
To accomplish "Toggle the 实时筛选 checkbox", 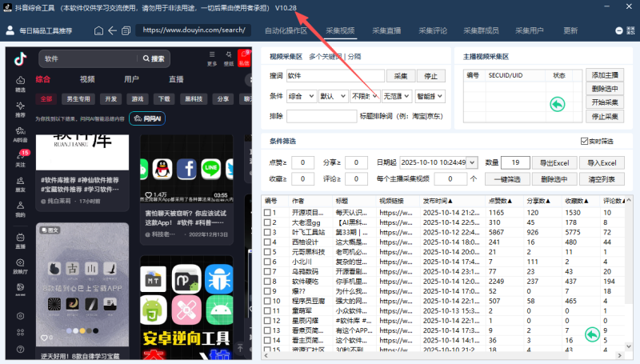I will (584, 141).
